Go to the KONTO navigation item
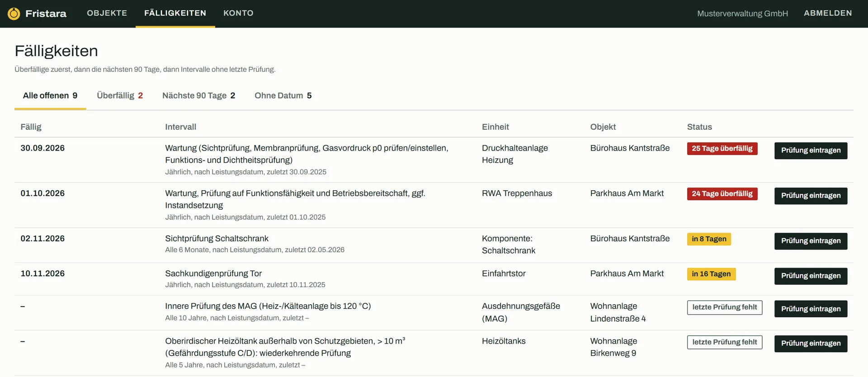 point(238,13)
